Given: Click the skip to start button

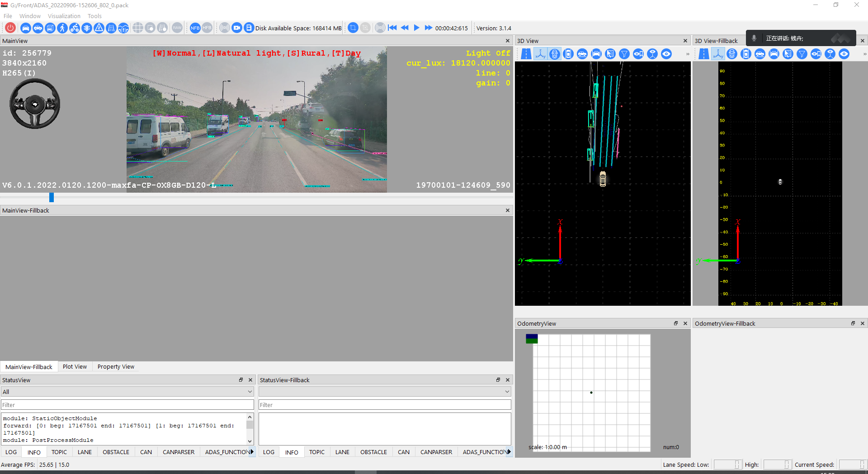Looking at the screenshot, I should coord(392,28).
